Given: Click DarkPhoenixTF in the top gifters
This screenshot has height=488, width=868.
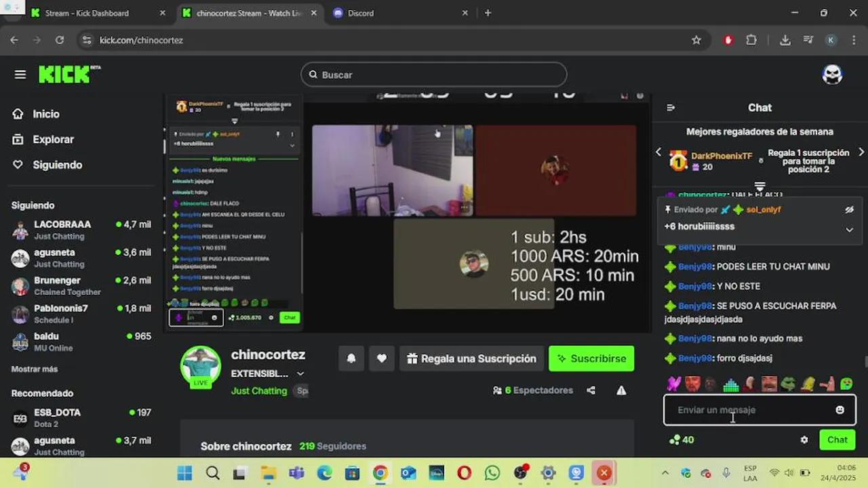Looking at the screenshot, I should [722, 156].
